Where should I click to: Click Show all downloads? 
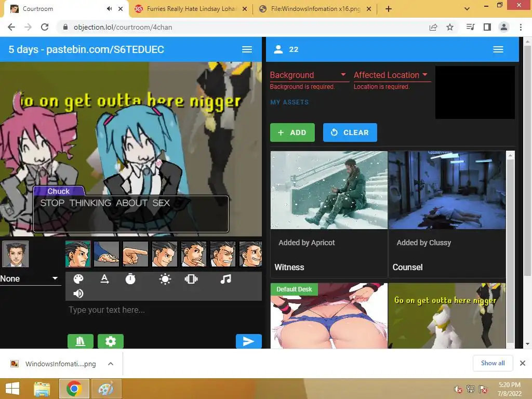point(493,363)
